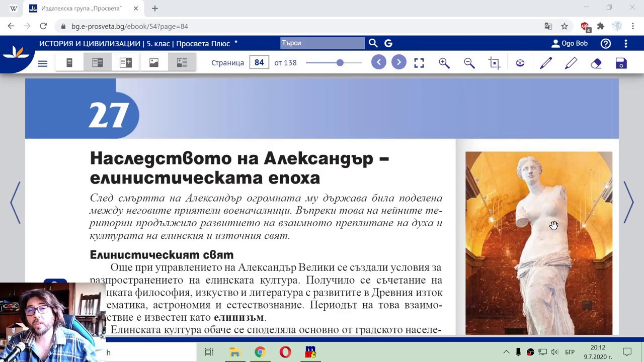Click the Търси search field
The image size is (644, 362).
coord(323,43)
